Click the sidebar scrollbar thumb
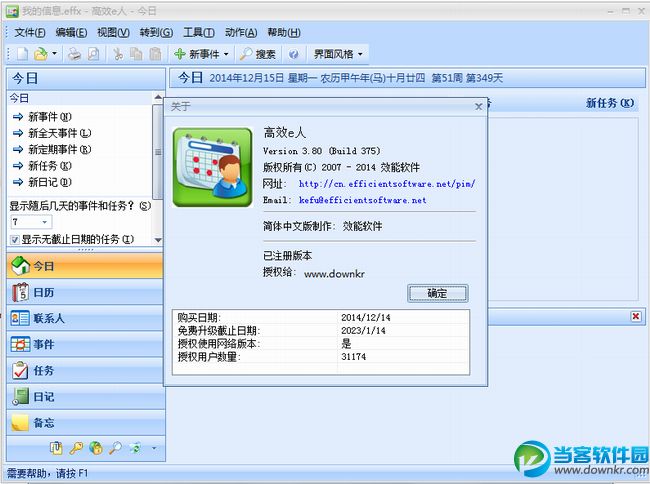This screenshot has height=484, width=650. [158, 152]
